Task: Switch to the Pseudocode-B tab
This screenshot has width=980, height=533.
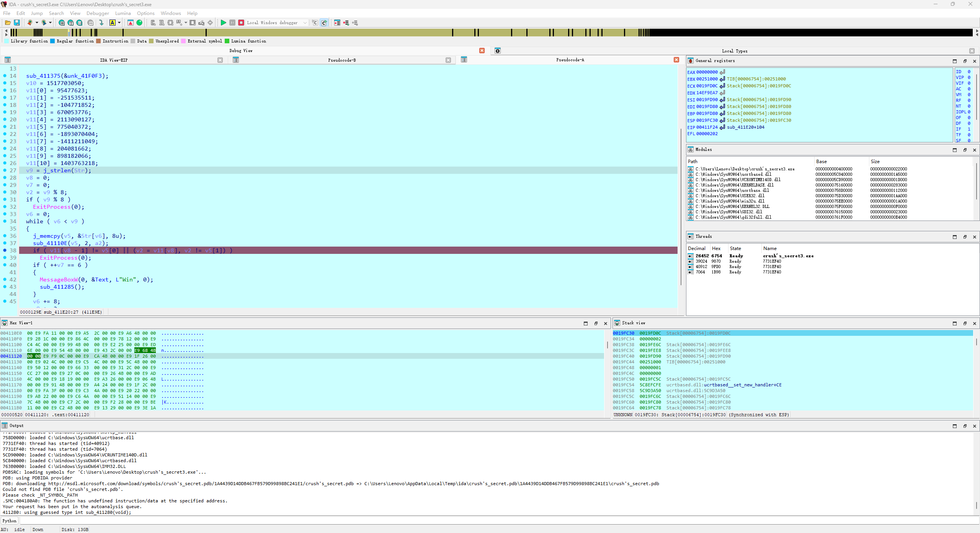Action: click(x=342, y=60)
